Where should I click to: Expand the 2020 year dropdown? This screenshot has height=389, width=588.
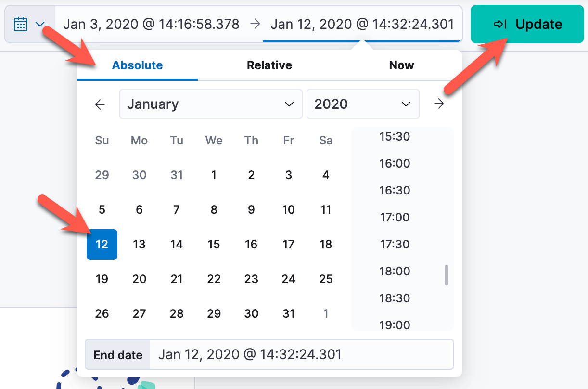(x=363, y=104)
